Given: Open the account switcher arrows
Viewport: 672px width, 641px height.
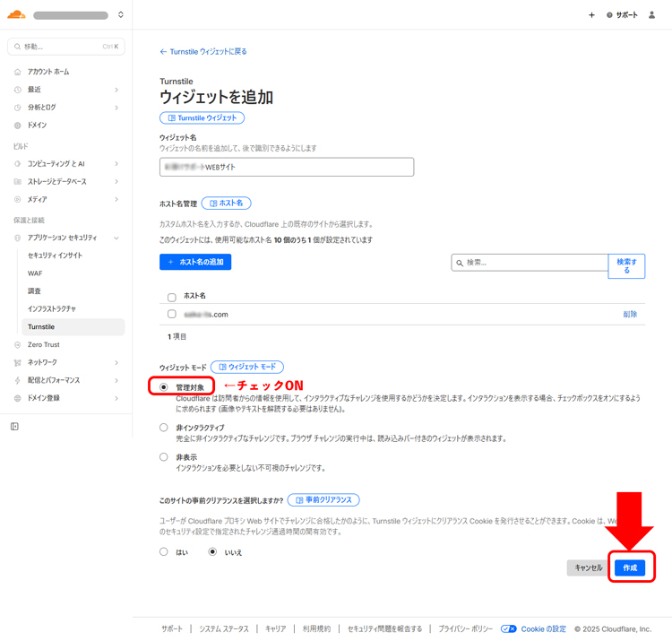Looking at the screenshot, I should point(121,15).
